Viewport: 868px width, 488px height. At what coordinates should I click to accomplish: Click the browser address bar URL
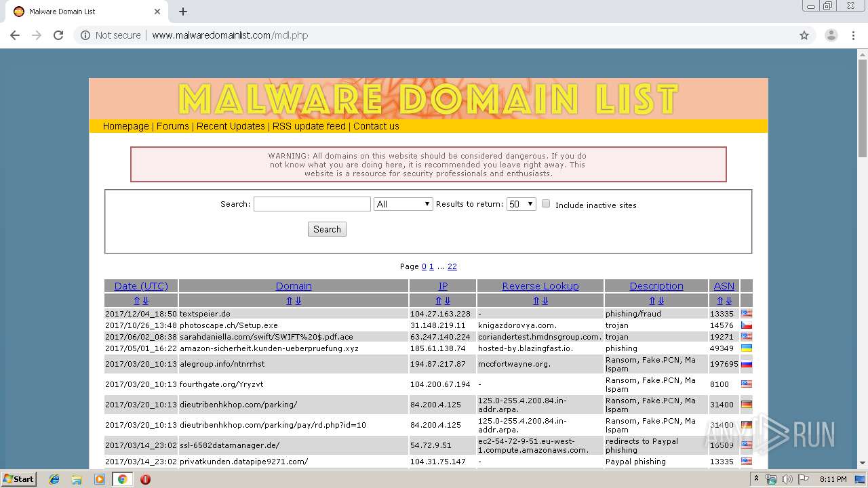pos(230,35)
